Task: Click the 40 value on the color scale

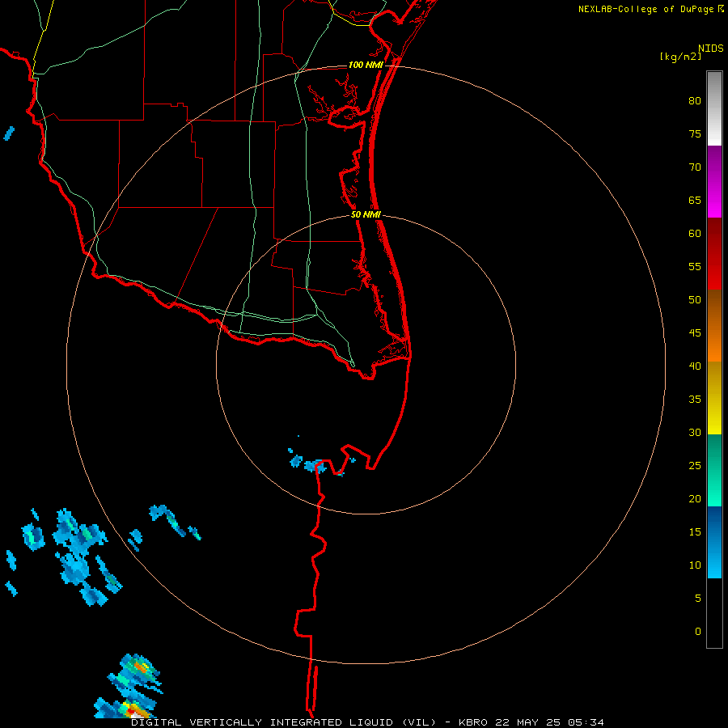Action: pyautogui.click(x=695, y=366)
